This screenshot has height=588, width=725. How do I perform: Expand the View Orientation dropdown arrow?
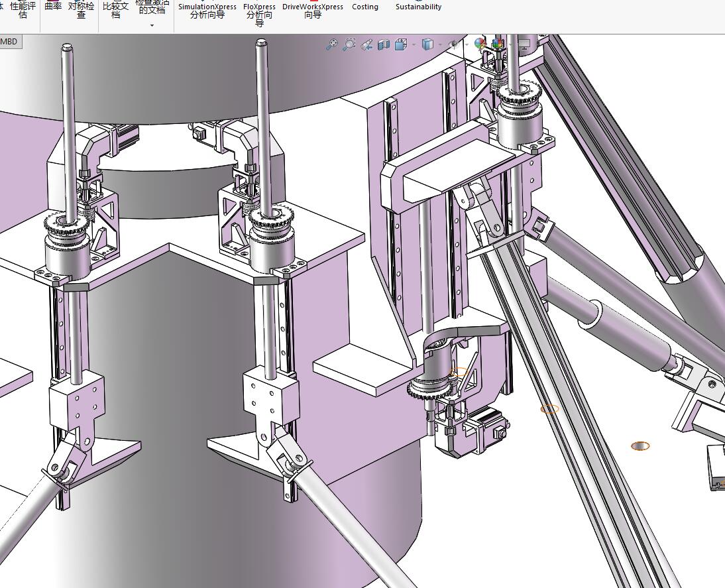414,45
